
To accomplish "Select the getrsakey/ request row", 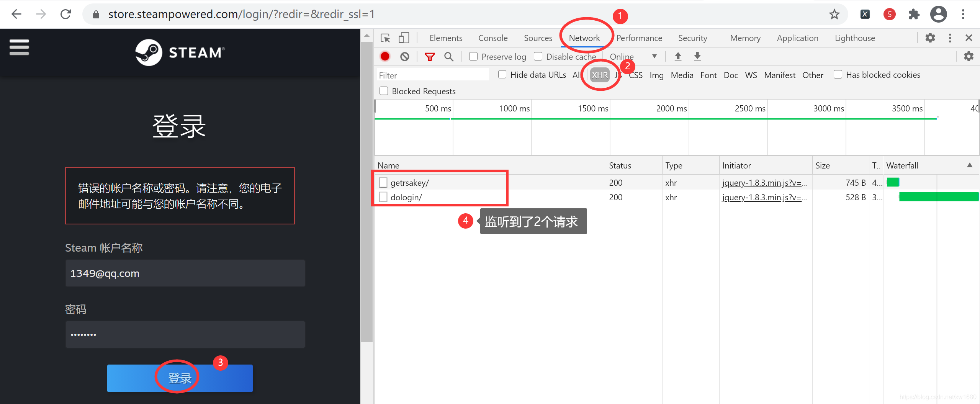I will click(677, 183).
